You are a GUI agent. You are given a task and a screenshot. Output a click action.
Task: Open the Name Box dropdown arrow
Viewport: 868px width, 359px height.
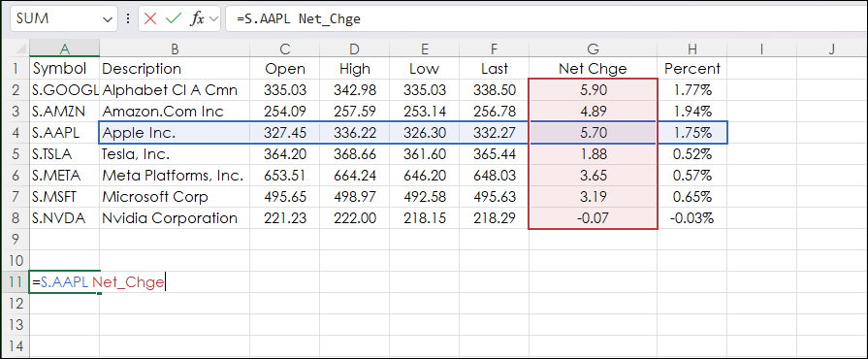tap(107, 18)
